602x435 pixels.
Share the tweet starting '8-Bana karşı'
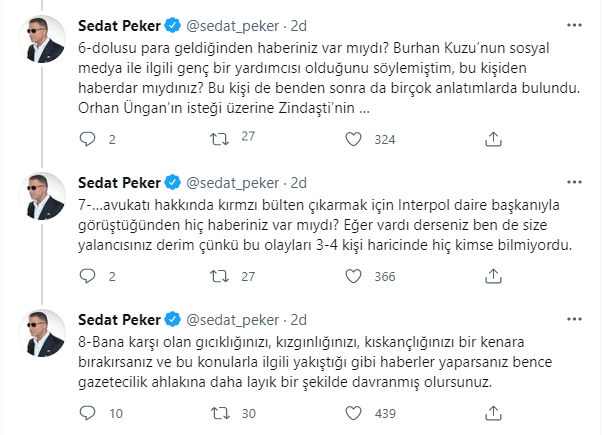[x=493, y=413]
